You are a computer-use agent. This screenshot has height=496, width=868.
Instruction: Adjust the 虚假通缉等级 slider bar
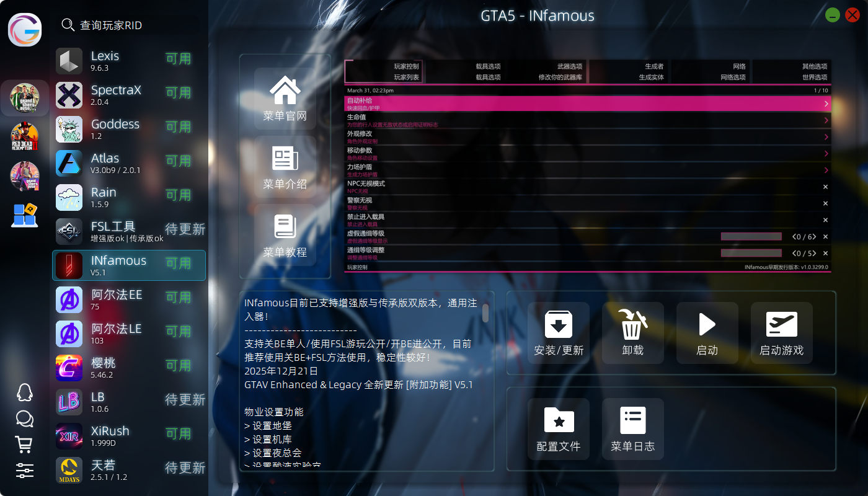coord(751,237)
